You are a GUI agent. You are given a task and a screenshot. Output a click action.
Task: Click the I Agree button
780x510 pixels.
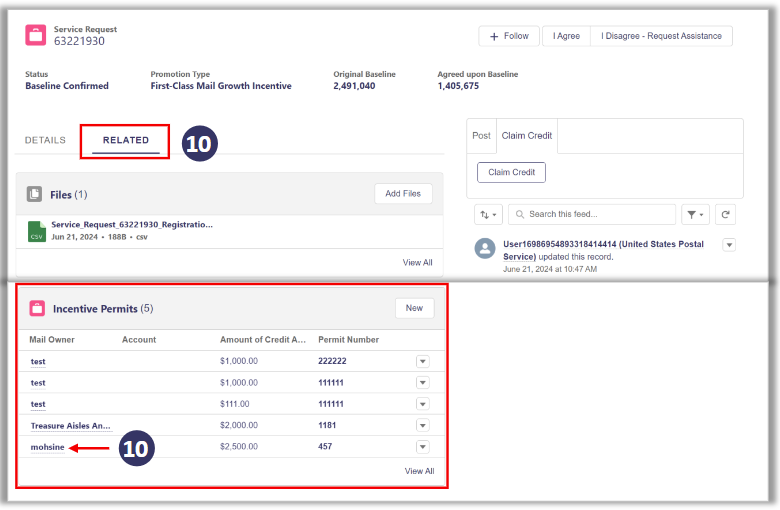566,36
